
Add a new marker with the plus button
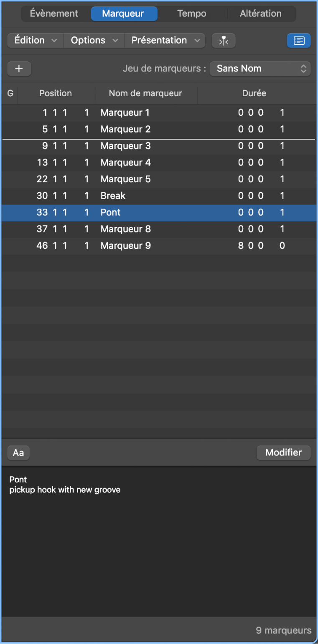tap(19, 69)
